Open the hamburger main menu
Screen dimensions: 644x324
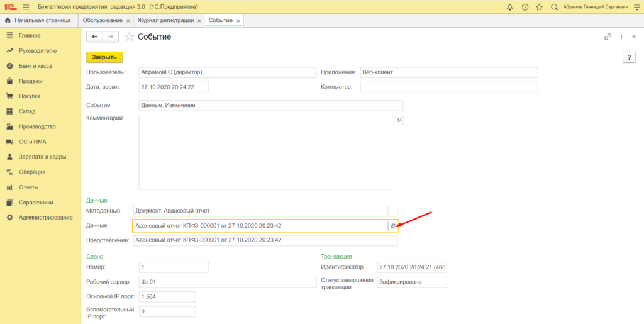(x=26, y=7)
